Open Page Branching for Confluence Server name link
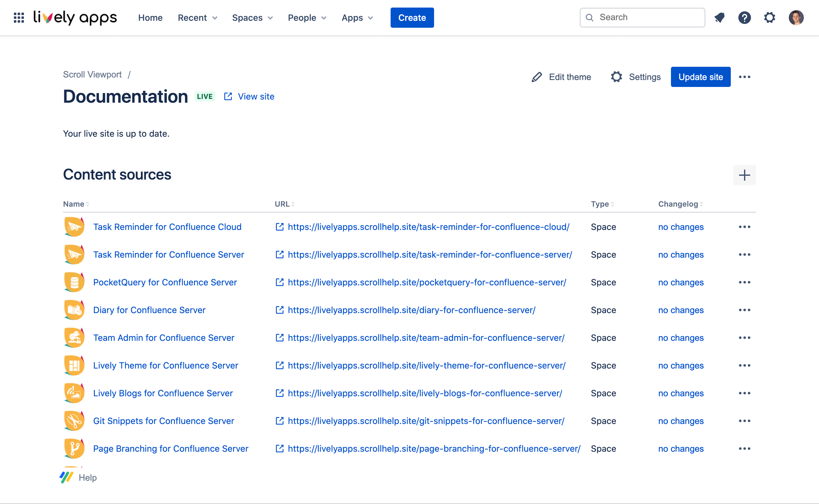The height and width of the screenshot is (504, 819). pyautogui.click(x=171, y=449)
